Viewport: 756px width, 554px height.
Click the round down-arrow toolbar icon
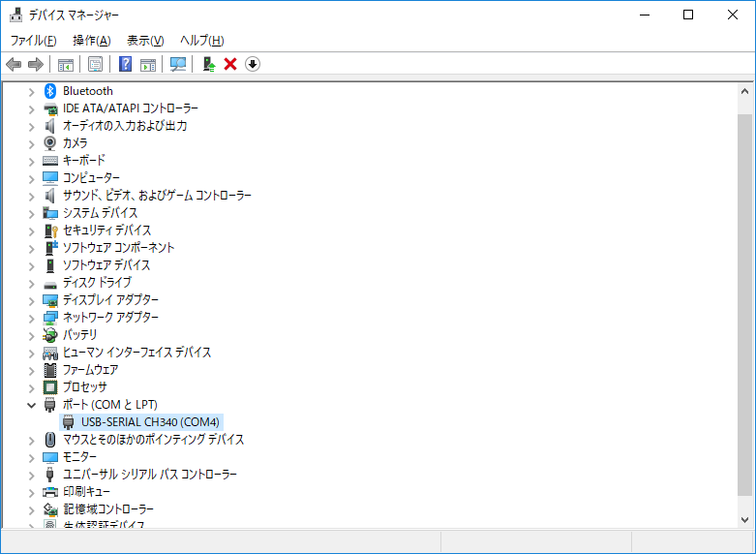coord(253,64)
